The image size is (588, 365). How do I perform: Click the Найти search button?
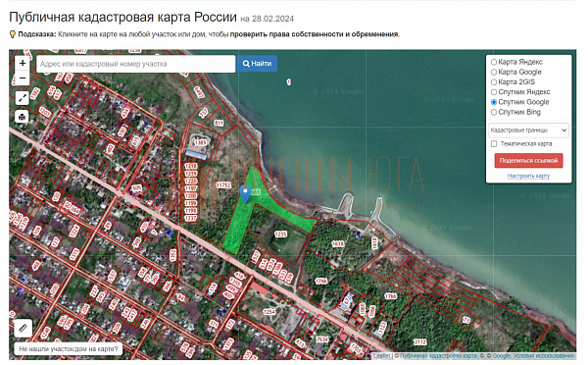coord(257,64)
